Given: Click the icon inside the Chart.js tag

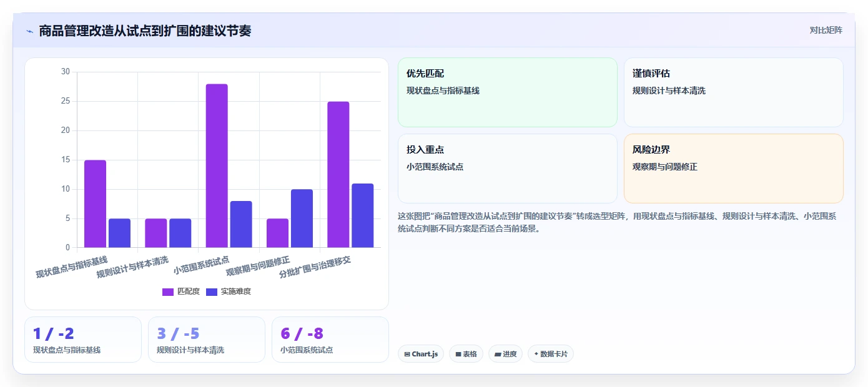Looking at the screenshot, I should [407, 354].
